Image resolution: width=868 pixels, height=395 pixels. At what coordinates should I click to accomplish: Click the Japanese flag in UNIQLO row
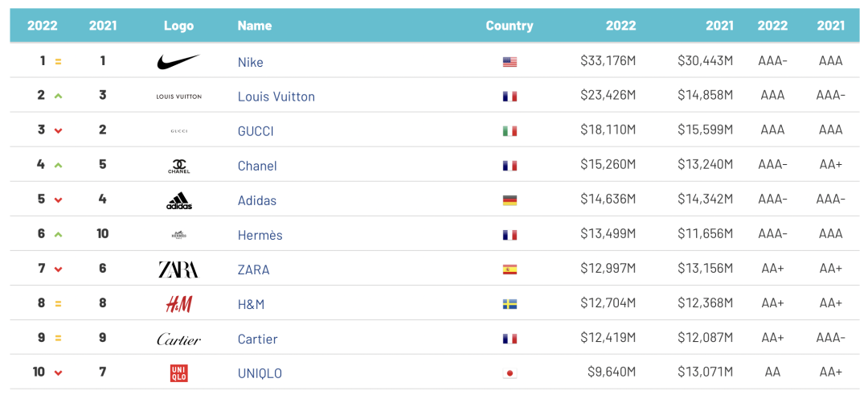pos(510,373)
